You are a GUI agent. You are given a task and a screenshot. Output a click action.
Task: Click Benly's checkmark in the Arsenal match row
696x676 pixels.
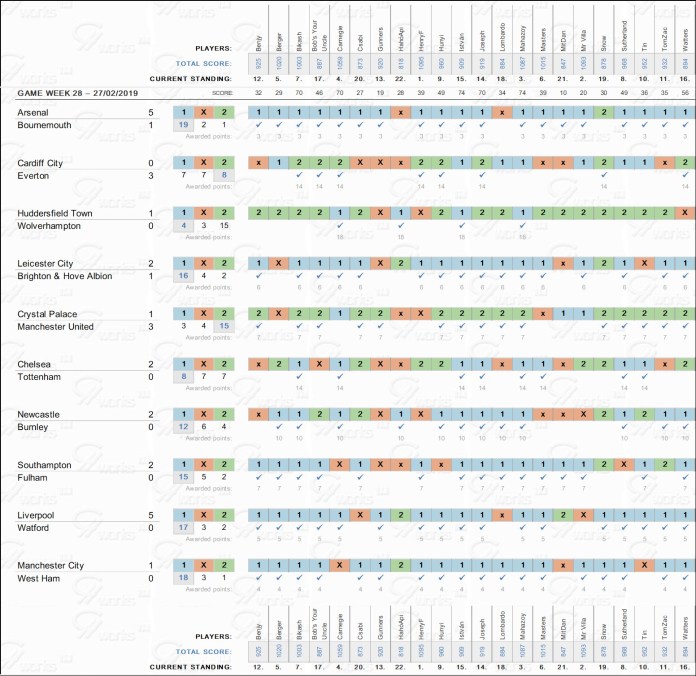pyautogui.click(x=258, y=125)
